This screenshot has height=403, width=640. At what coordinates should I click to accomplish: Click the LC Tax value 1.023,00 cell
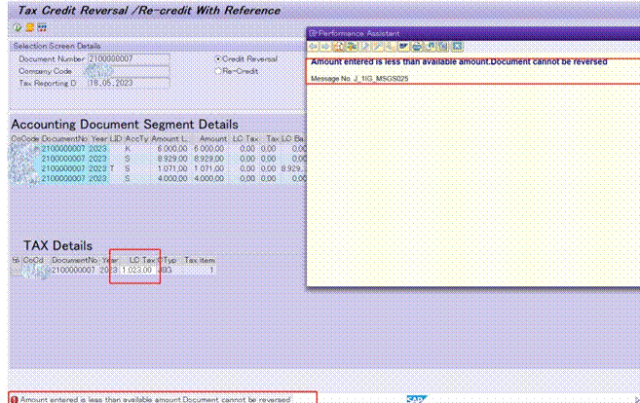[137, 270]
